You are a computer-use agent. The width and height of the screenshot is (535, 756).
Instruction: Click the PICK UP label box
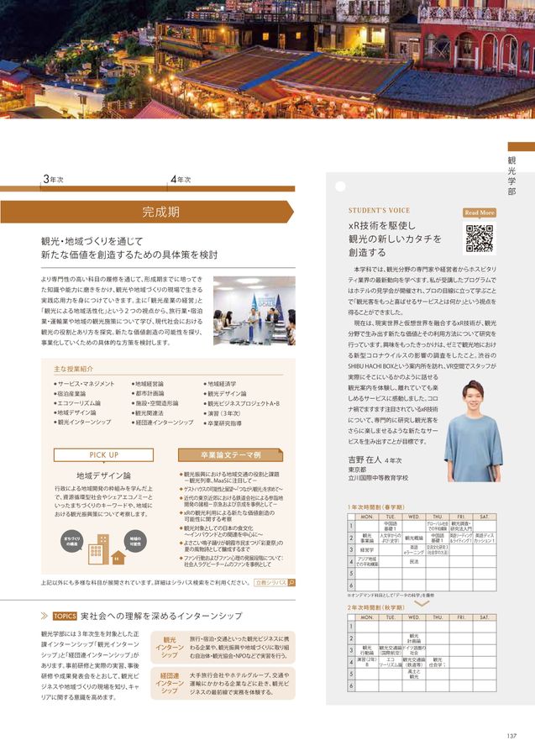click(x=103, y=454)
